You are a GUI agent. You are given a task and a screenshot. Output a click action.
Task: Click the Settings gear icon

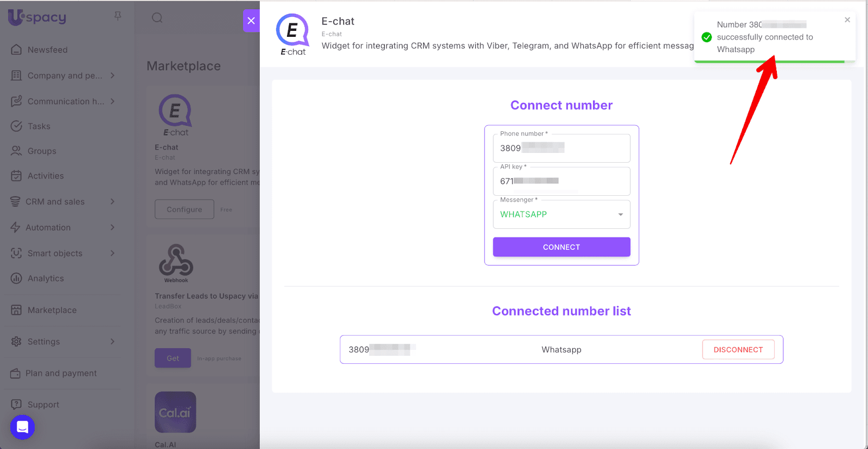click(x=17, y=342)
